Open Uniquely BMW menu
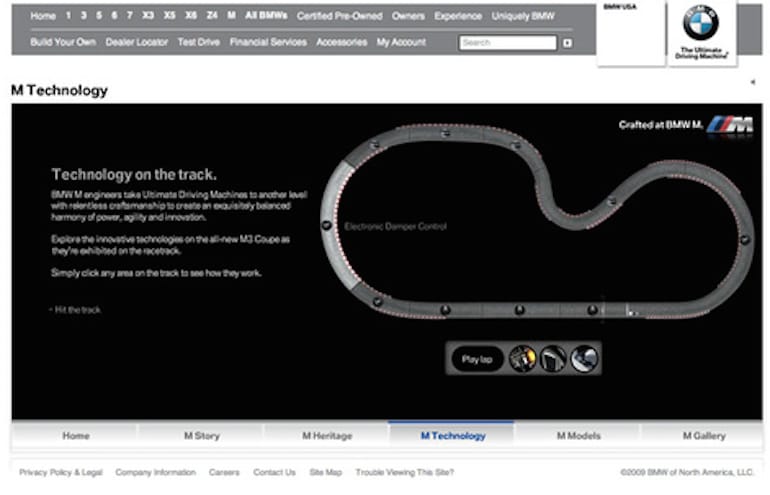The height and width of the screenshot is (495, 770). click(523, 16)
